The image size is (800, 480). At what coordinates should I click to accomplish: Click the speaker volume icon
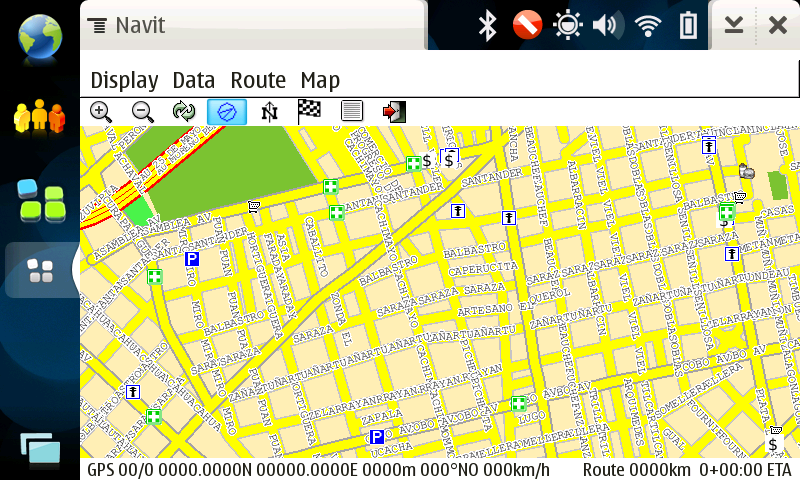pos(605,25)
